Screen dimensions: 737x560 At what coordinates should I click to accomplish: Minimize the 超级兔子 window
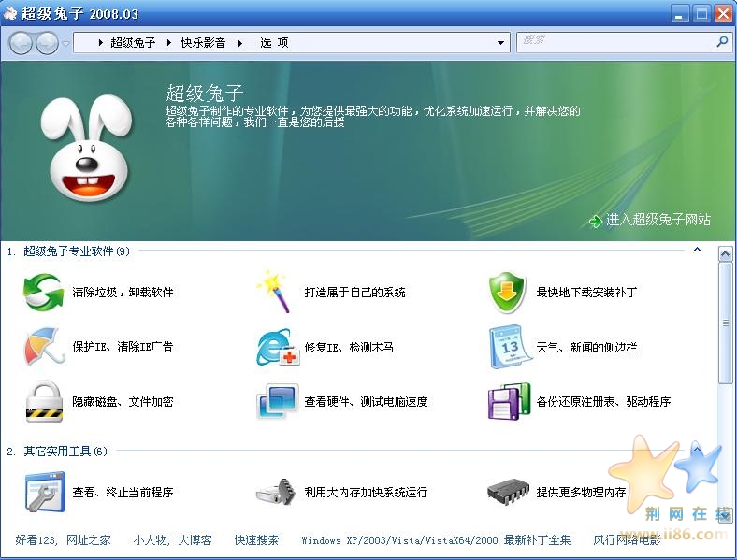coord(679,14)
